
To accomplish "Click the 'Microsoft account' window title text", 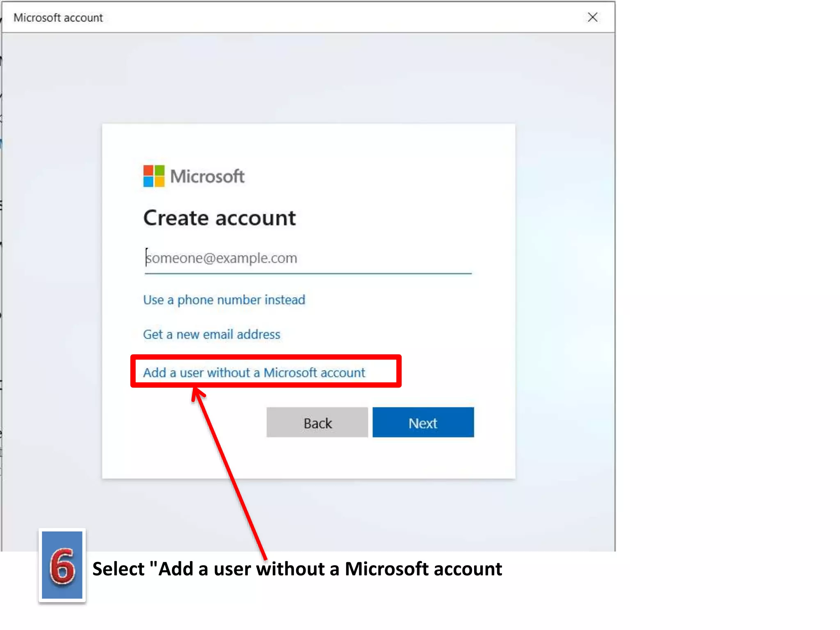I will pos(58,18).
